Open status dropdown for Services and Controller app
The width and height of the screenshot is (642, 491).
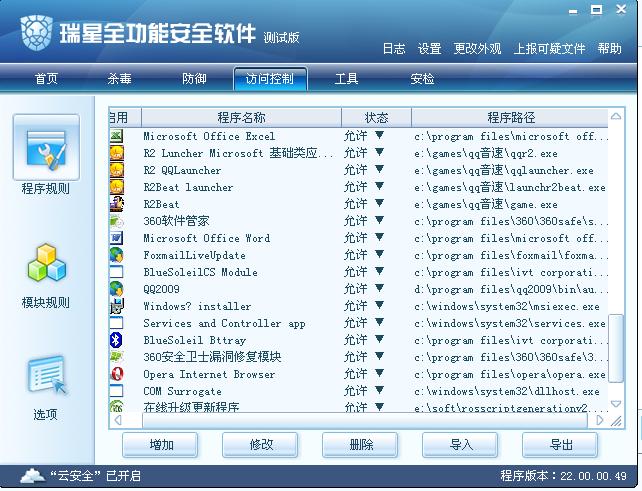click(x=379, y=322)
